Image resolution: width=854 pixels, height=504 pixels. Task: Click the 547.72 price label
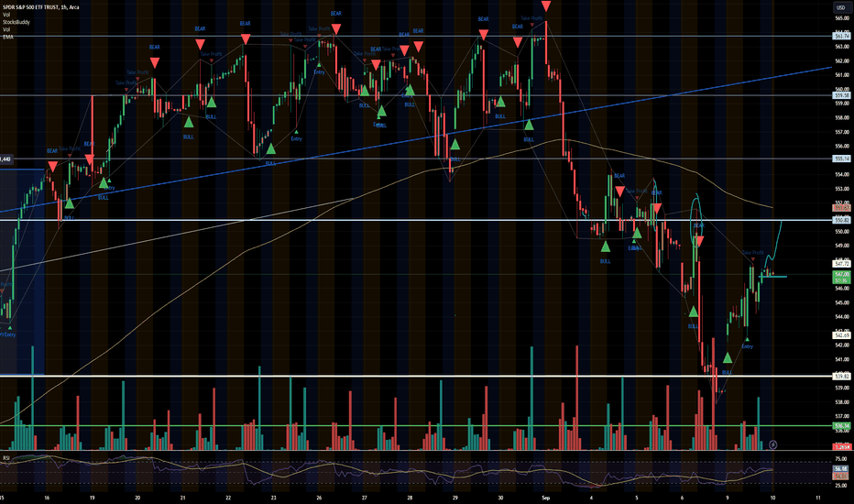pos(841,264)
